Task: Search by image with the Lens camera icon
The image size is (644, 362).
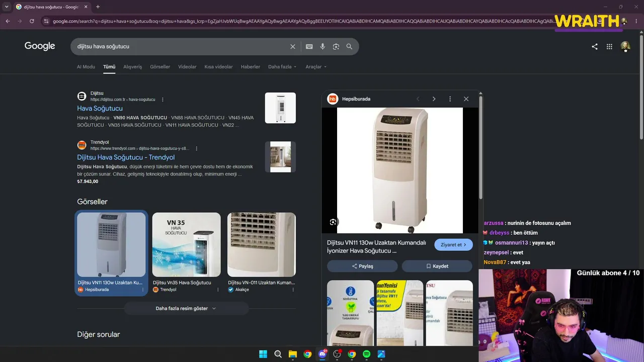Action: [336, 46]
